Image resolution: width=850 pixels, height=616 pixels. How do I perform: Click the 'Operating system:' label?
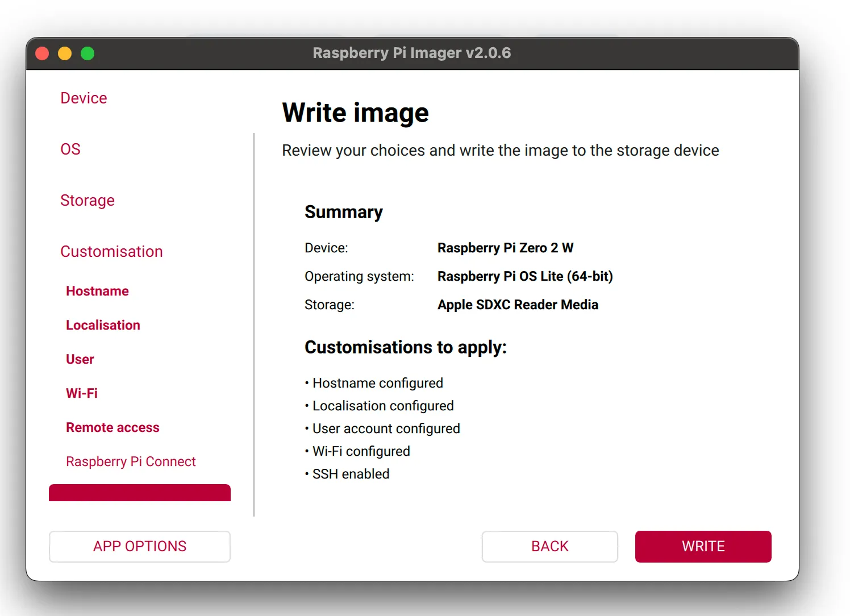[360, 276]
